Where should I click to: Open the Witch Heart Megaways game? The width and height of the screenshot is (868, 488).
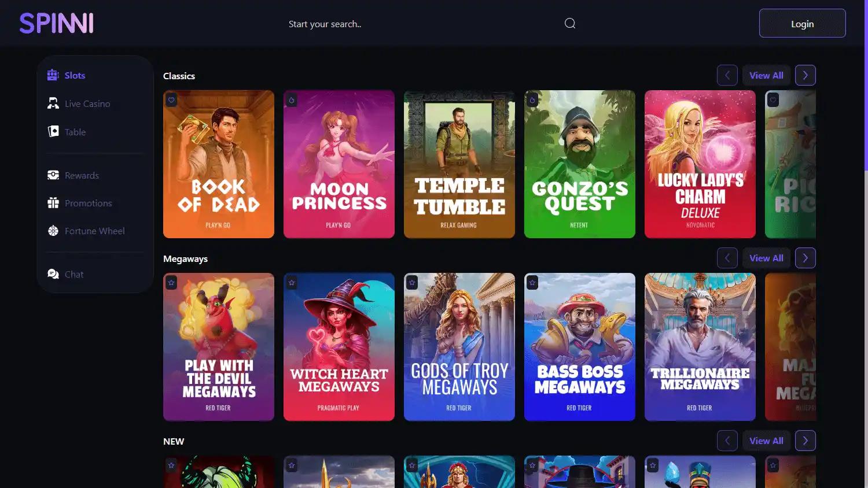point(339,347)
